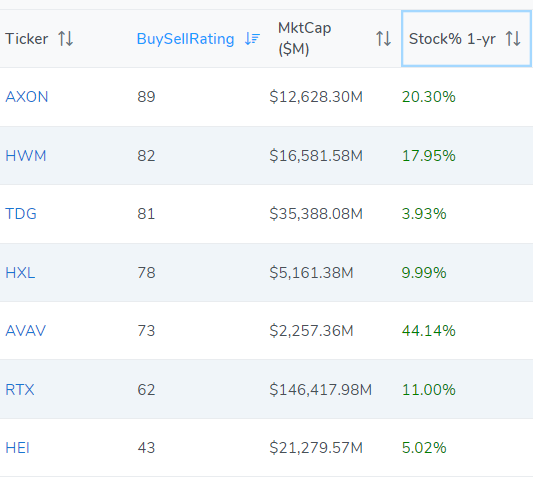Select HEI 1-yr return 5.02%
Screen dimensions: 533x477
(424, 448)
